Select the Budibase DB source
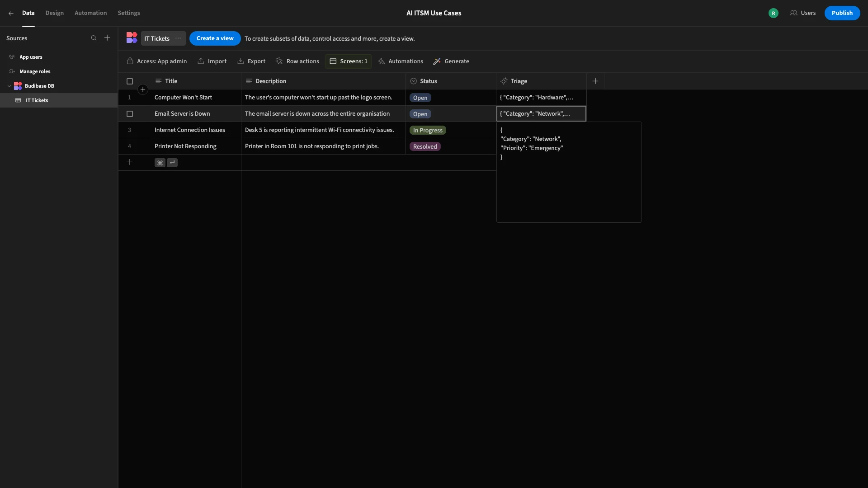 pyautogui.click(x=39, y=86)
